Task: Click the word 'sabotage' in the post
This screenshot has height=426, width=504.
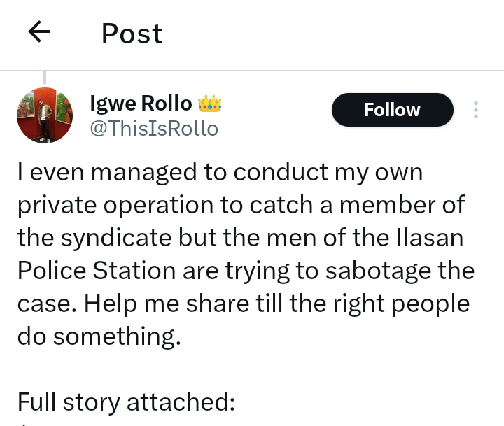Action: (x=378, y=271)
